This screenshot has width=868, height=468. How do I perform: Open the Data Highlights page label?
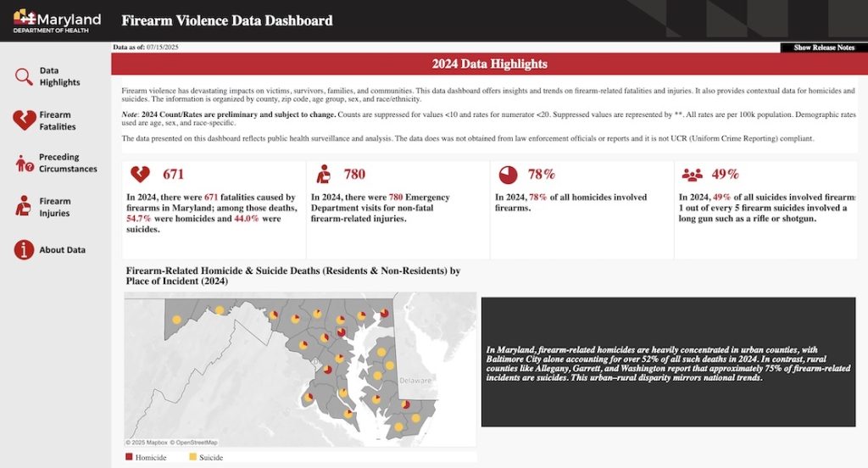(x=59, y=76)
